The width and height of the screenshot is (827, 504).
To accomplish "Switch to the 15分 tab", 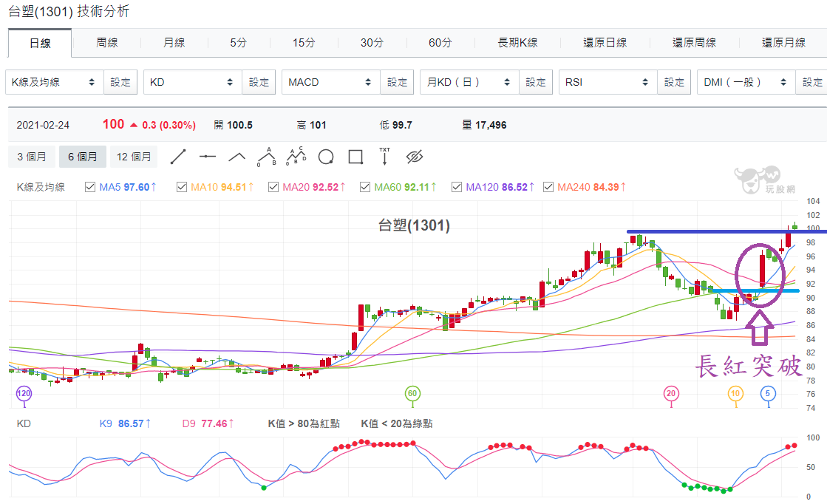I will (x=304, y=43).
